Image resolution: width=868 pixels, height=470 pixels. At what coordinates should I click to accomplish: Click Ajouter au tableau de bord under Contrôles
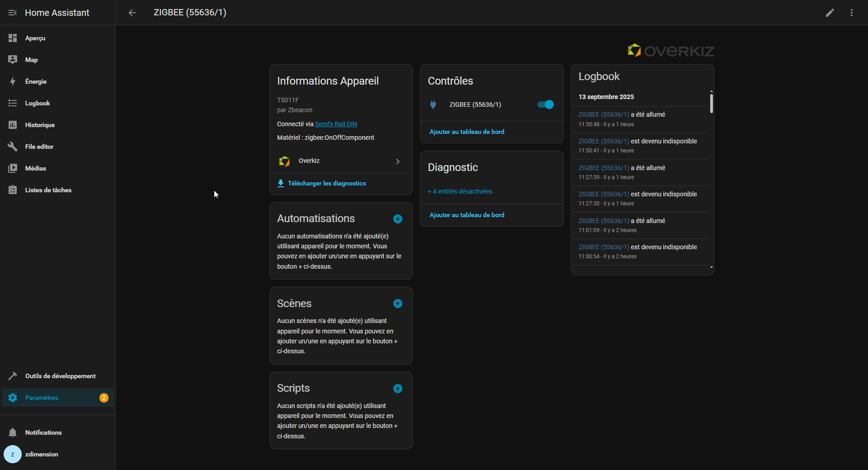click(x=467, y=132)
